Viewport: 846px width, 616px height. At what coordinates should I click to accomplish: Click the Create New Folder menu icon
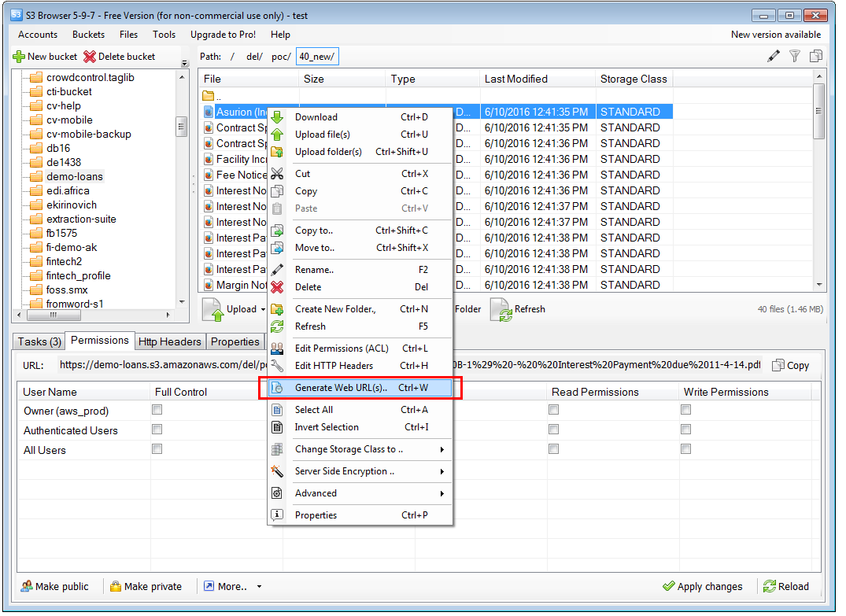tap(277, 309)
